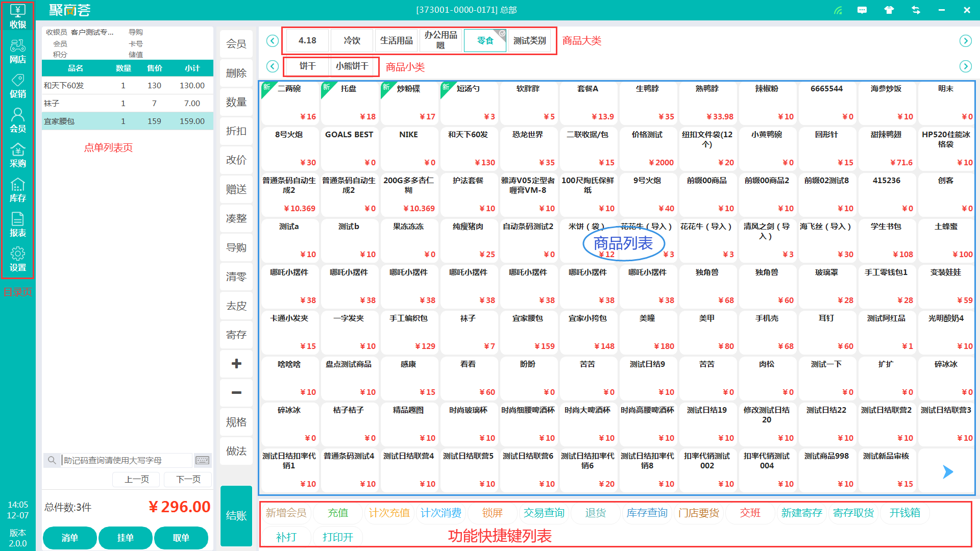Click the 清零 clear button
This screenshot has height=551, width=980.
pos(236,277)
